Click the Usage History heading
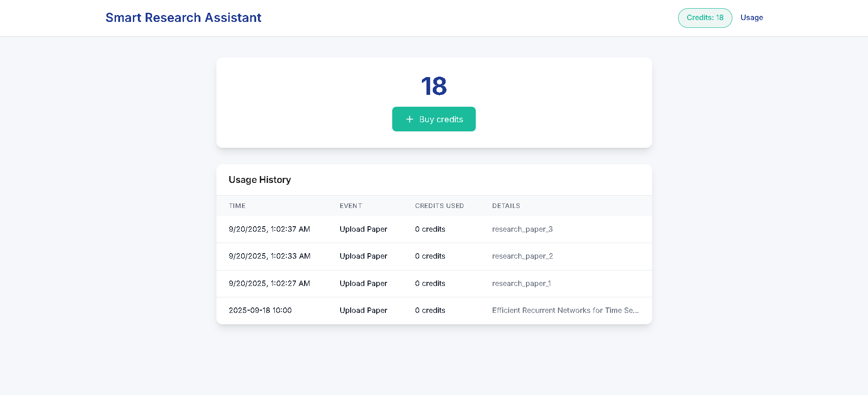This screenshot has width=868, height=395. coord(259,180)
